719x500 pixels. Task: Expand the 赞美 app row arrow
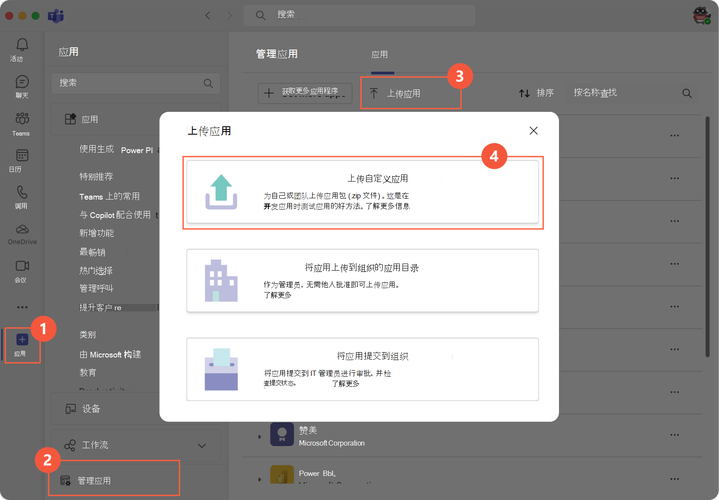[x=260, y=437]
